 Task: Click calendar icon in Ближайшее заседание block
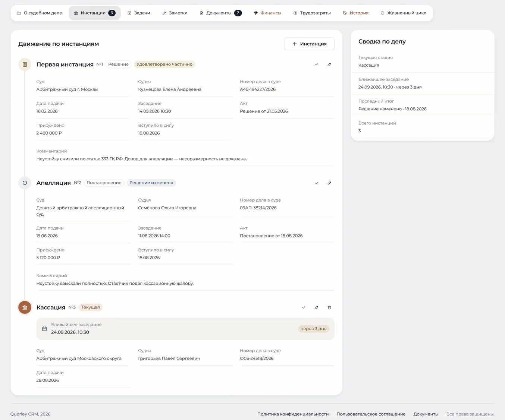click(x=44, y=329)
